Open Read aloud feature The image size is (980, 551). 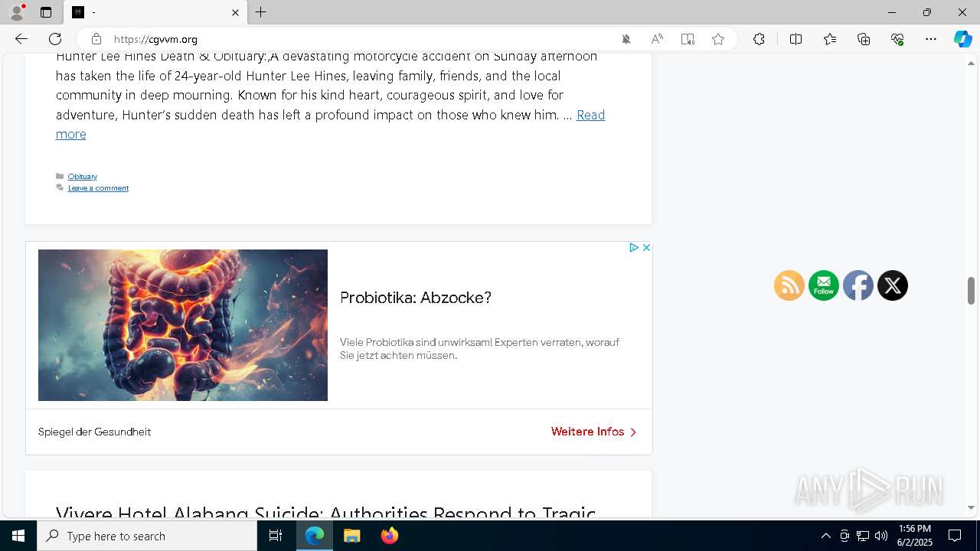tap(657, 39)
